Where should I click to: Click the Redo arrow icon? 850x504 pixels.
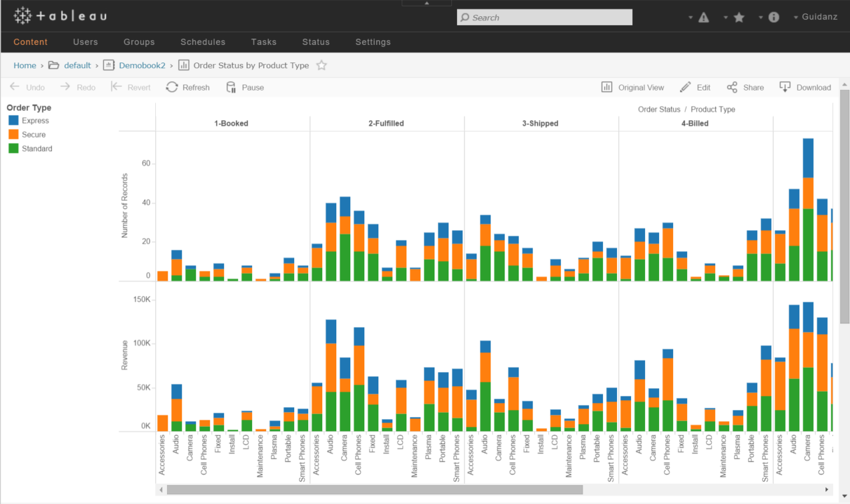(65, 87)
